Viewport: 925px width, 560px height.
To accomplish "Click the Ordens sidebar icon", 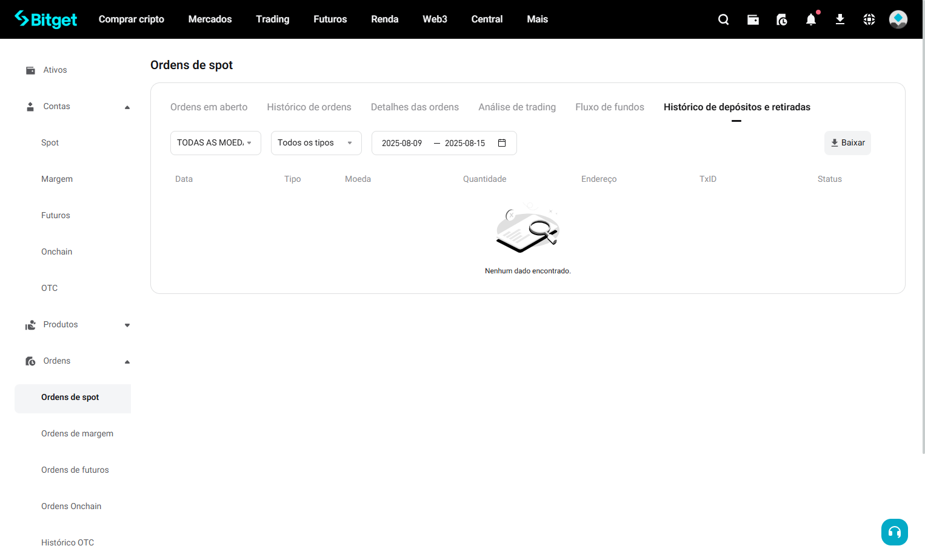I will coord(30,361).
